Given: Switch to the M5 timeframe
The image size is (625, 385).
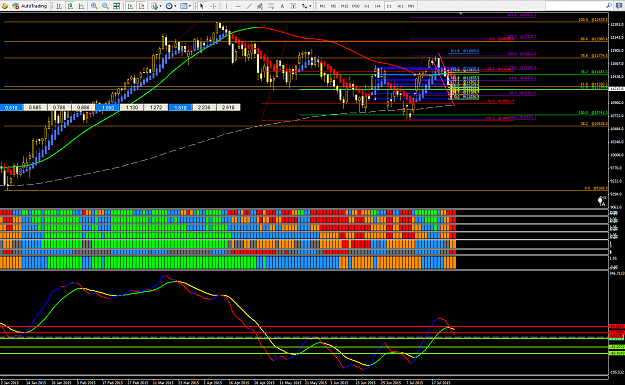Looking at the screenshot, I should click(x=333, y=6).
